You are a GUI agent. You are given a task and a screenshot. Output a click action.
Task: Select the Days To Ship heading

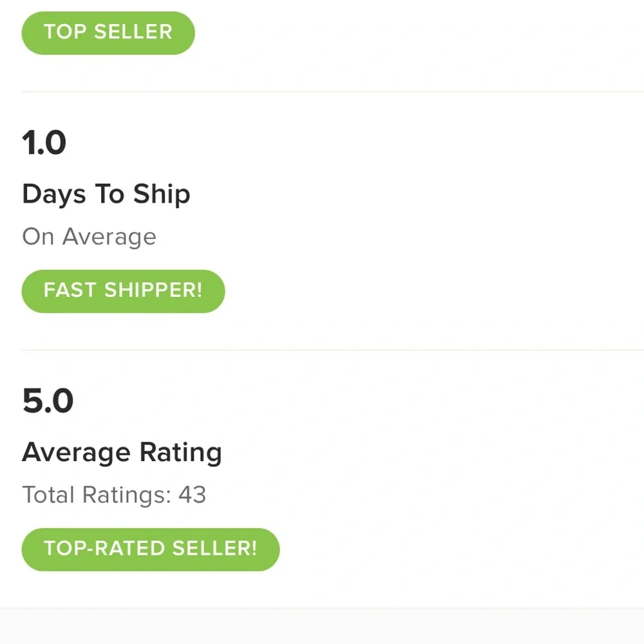point(106,194)
